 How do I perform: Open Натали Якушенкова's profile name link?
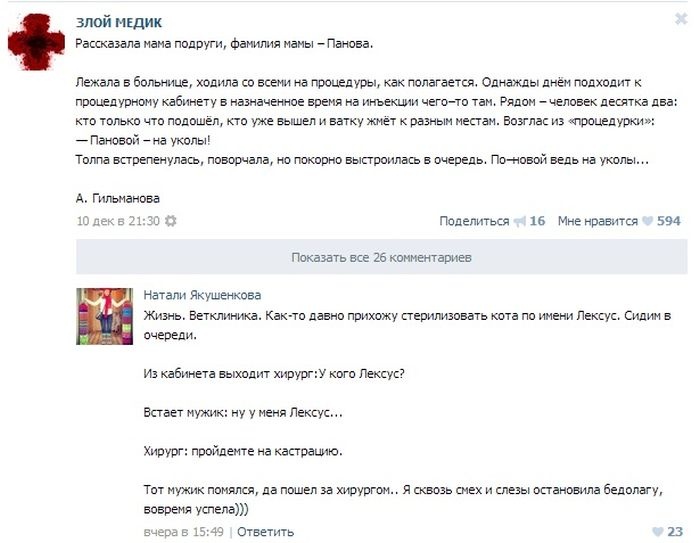point(202,295)
